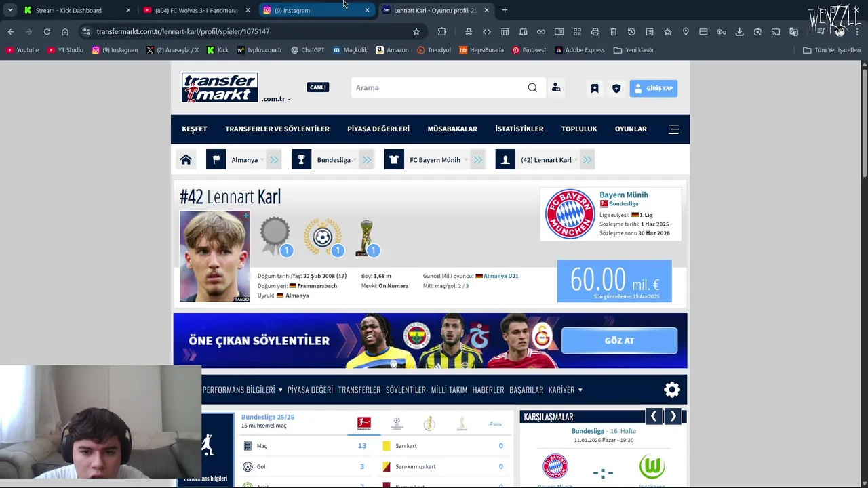Viewport: 868px width, 488px height.
Task: Switch to the FC Wolves YouTube tab
Action: [x=197, y=10]
